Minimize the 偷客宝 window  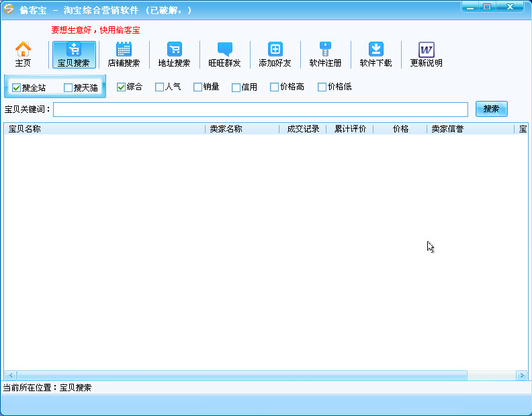coord(470,7)
